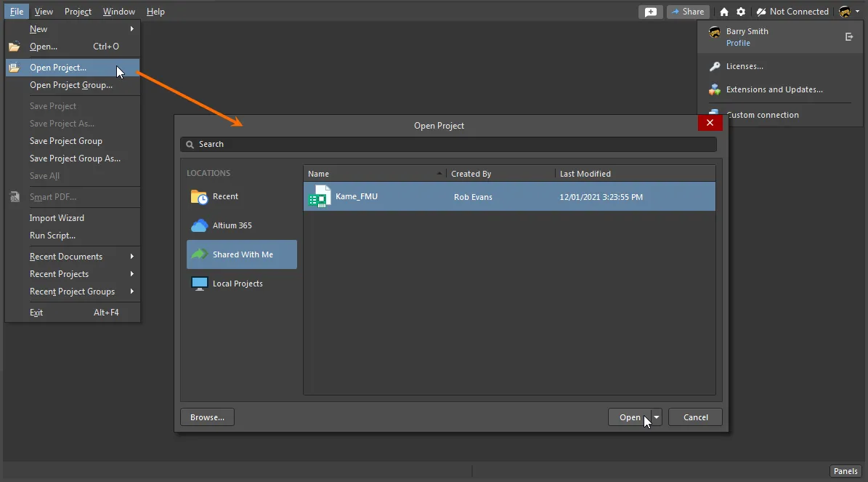Expand the user account dropdown arrow

(858, 12)
